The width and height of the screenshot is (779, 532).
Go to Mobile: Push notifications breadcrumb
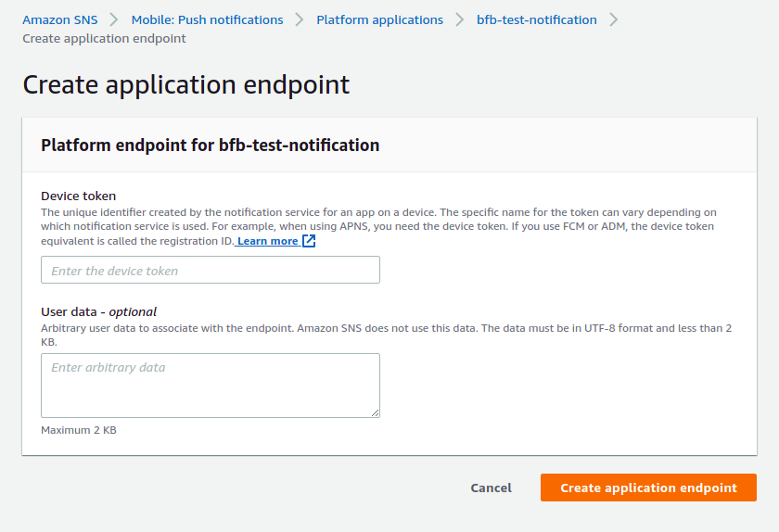click(x=207, y=19)
